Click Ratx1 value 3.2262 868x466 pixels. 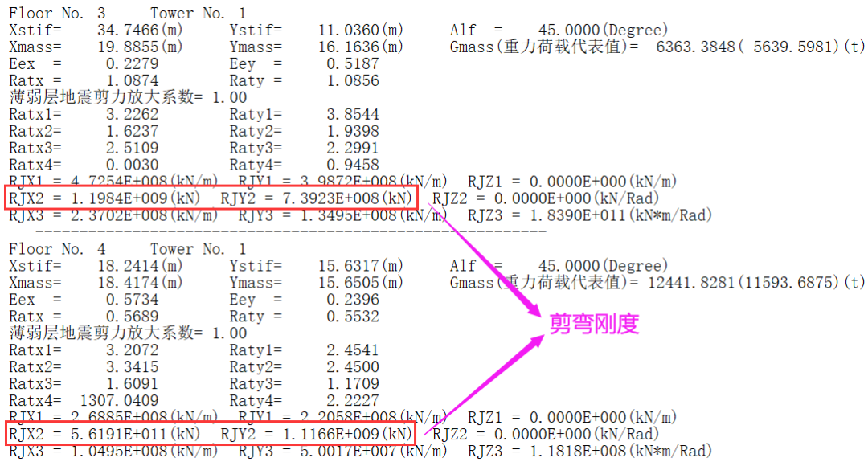click(133, 115)
